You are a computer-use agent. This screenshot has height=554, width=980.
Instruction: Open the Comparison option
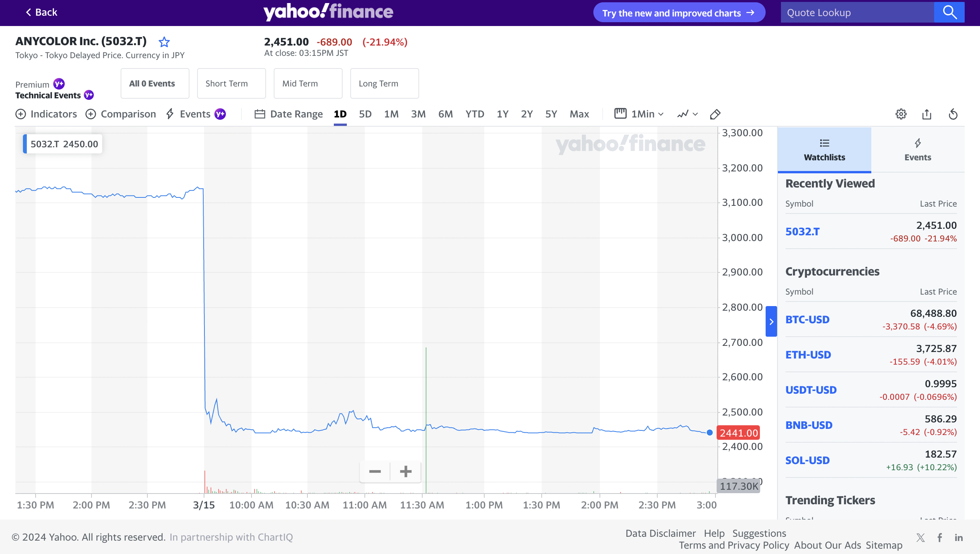point(121,114)
